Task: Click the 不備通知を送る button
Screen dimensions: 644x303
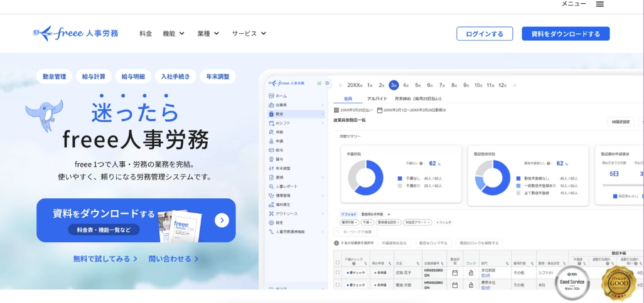Action: point(394,243)
